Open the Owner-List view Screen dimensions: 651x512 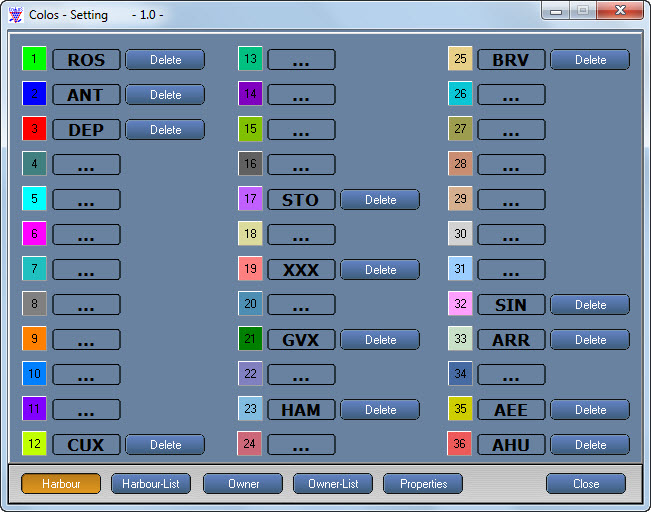[333, 484]
